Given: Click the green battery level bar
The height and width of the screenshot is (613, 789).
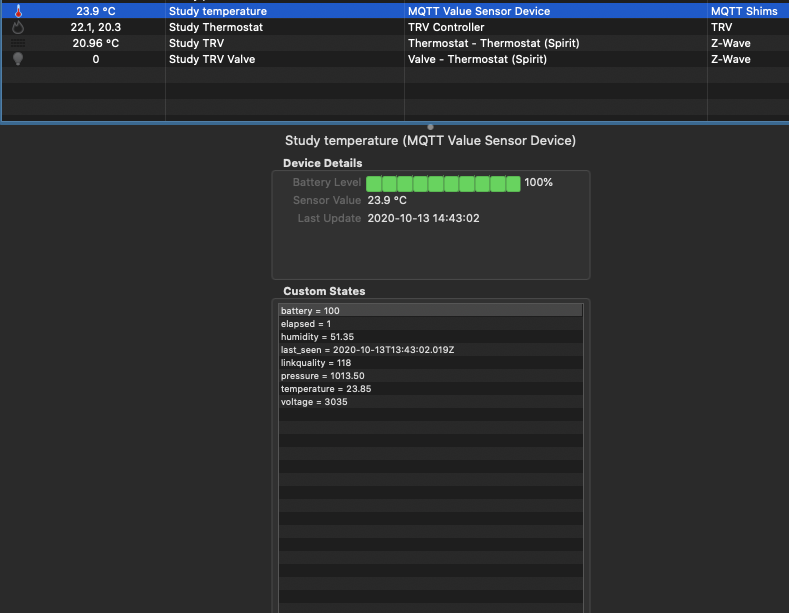Looking at the screenshot, I should click(x=443, y=184).
